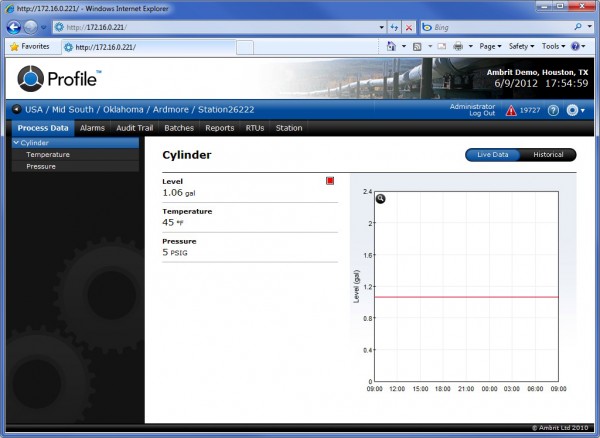Open the search provider dropdown arrow
The image size is (600, 438).
point(590,27)
